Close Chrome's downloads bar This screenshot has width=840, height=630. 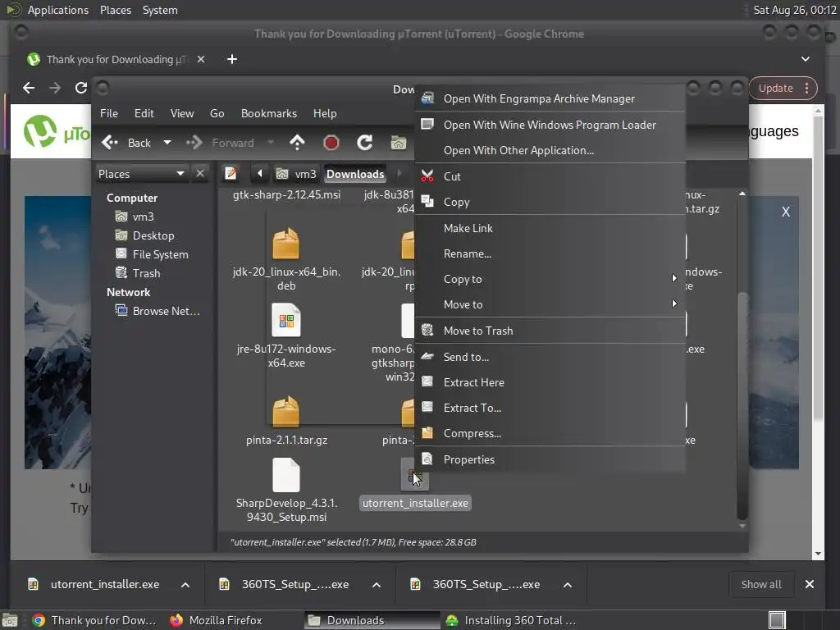click(810, 584)
